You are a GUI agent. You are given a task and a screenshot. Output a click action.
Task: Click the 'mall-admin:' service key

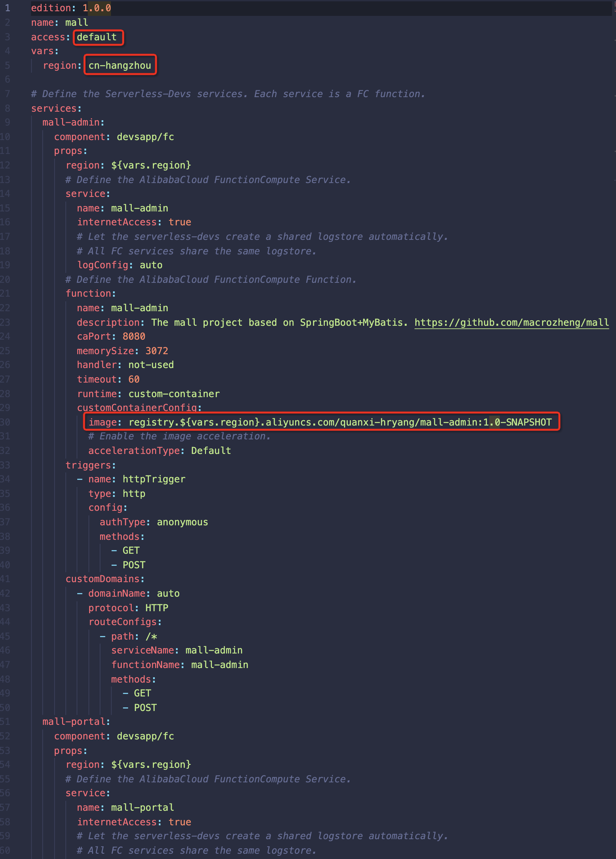73,122
